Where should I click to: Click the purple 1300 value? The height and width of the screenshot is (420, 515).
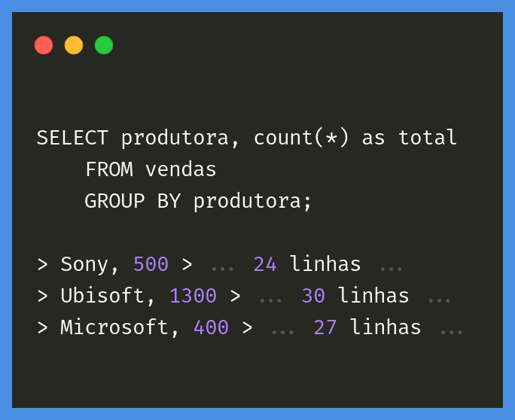coord(193,296)
